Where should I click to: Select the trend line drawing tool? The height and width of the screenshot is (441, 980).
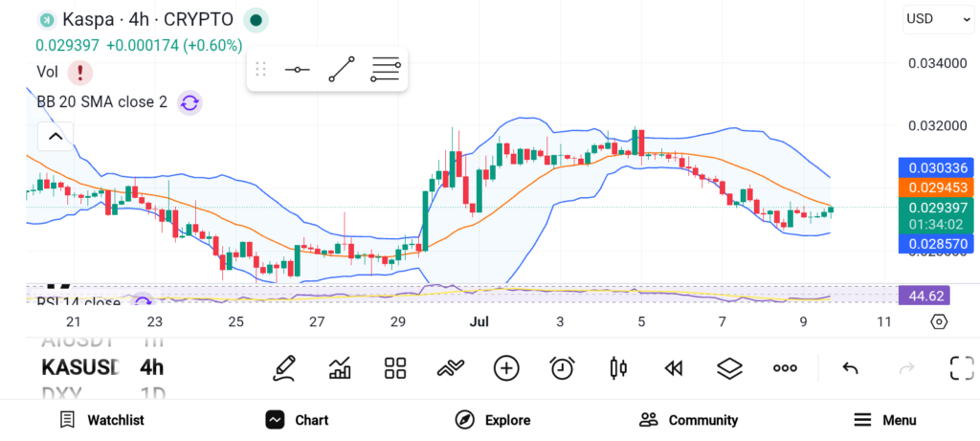click(342, 69)
